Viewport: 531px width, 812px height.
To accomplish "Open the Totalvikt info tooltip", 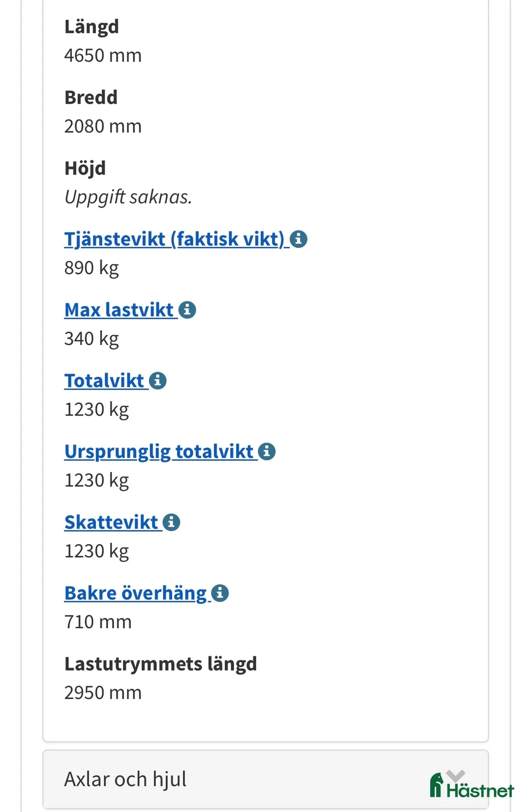I will (x=158, y=380).
